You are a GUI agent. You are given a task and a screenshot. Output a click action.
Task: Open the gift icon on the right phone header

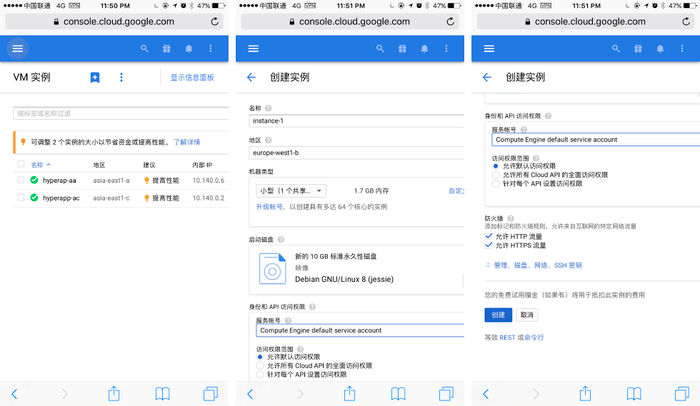tap(638, 48)
